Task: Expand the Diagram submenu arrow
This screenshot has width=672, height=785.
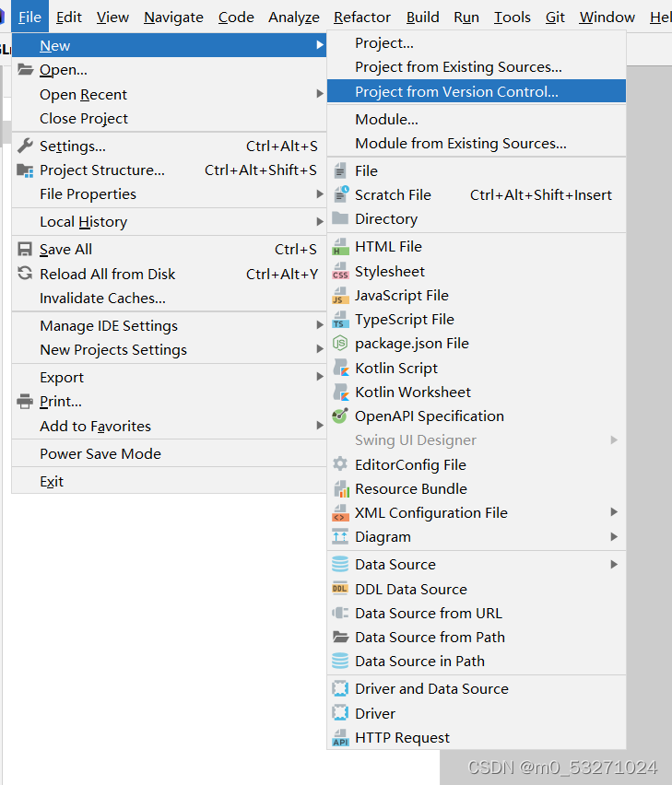Action: 613,536
